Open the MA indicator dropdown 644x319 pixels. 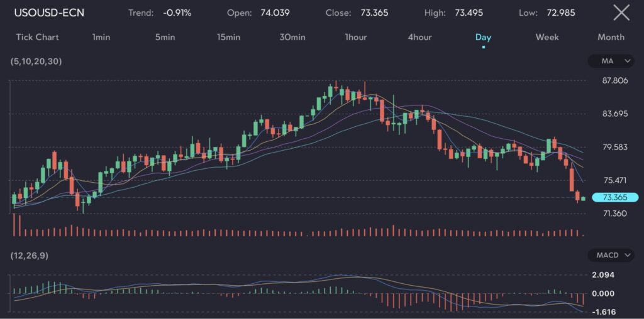coord(611,61)
